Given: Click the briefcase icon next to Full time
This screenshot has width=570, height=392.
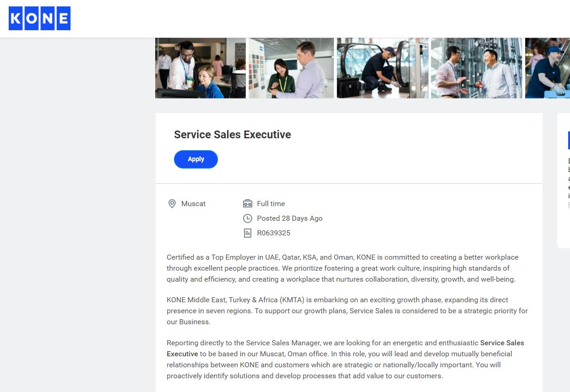Looking at the screenshot, I should (248, 204).
